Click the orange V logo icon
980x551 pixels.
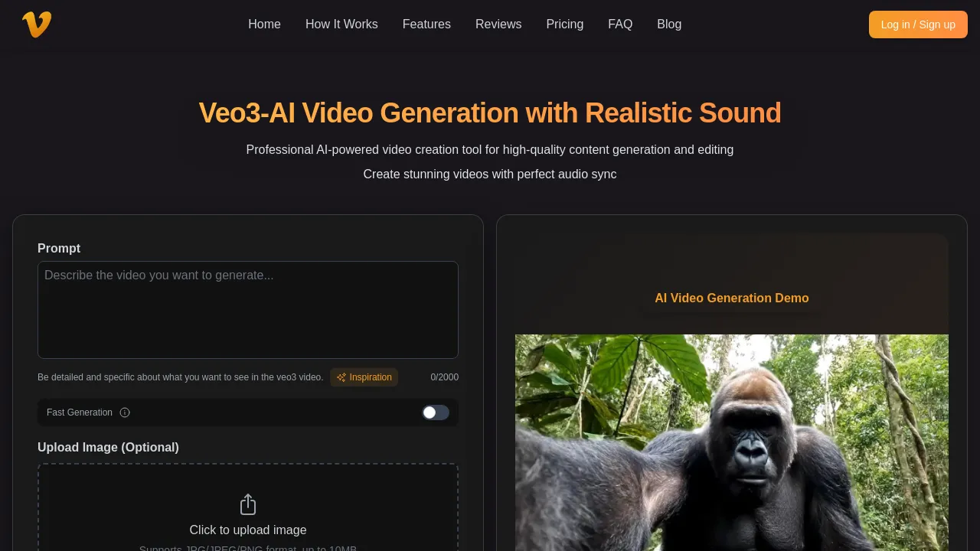tap(37, 24)
